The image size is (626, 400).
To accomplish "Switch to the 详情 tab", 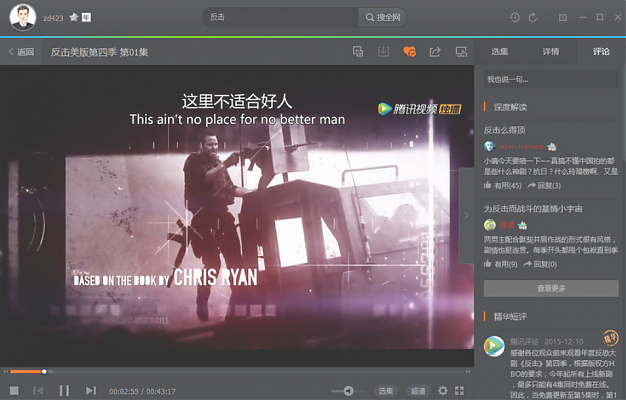I will pyautogui.click(x=551, y=51).
